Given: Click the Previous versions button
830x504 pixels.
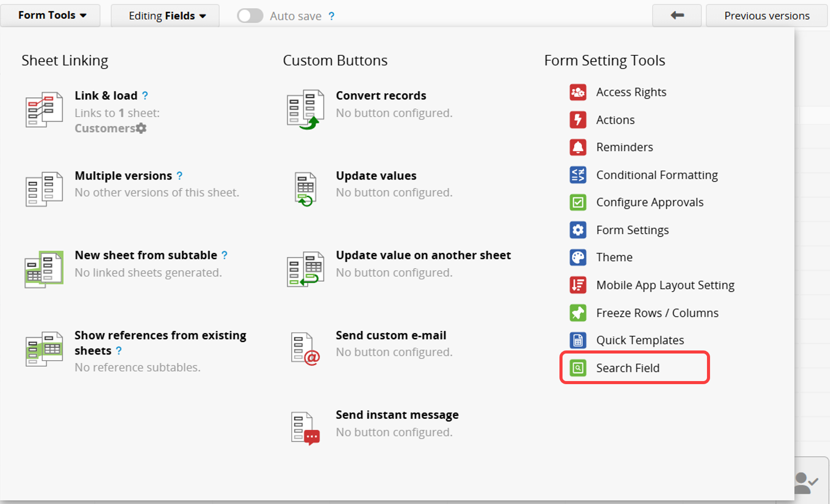Looking at the screenshot, I should [766, 16].
